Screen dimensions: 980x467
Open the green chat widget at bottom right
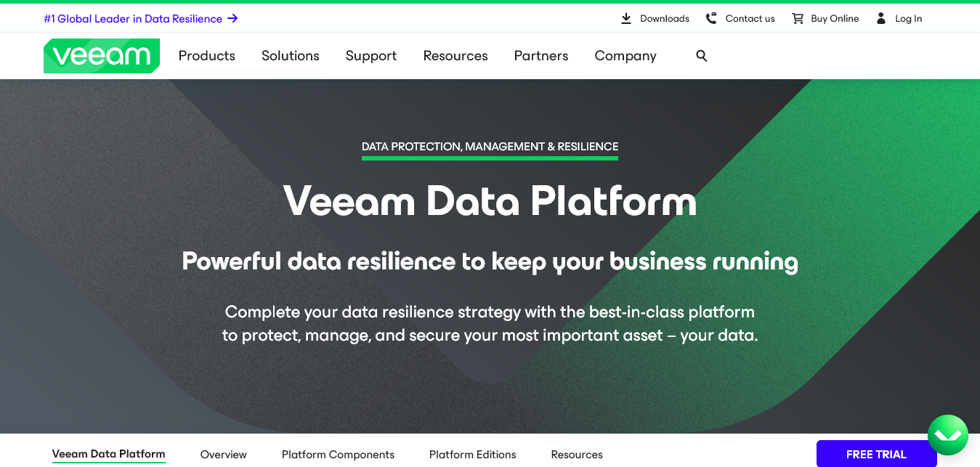(948, 434)
